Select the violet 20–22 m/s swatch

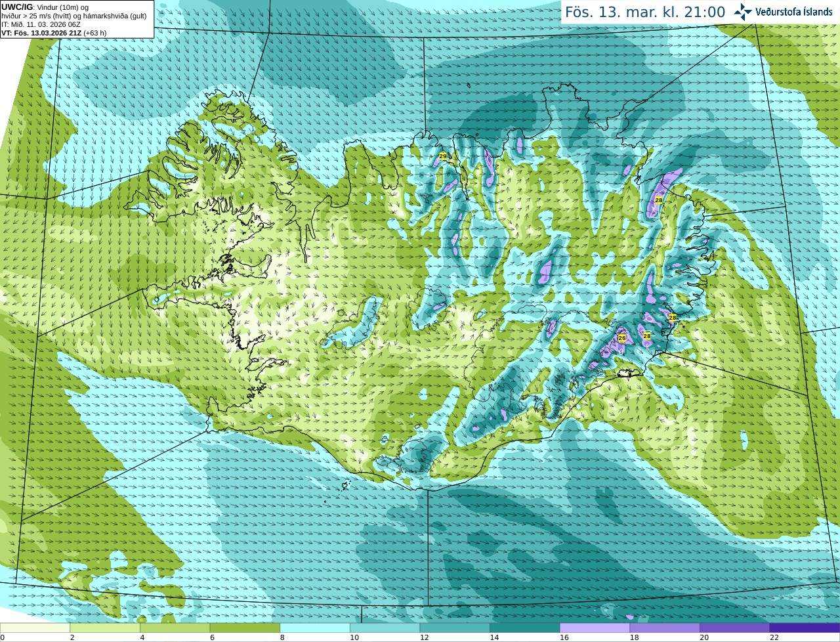735,628
